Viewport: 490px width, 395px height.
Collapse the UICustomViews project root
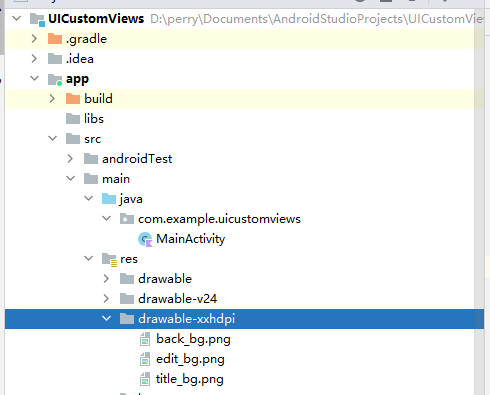[x=16, y=18]
